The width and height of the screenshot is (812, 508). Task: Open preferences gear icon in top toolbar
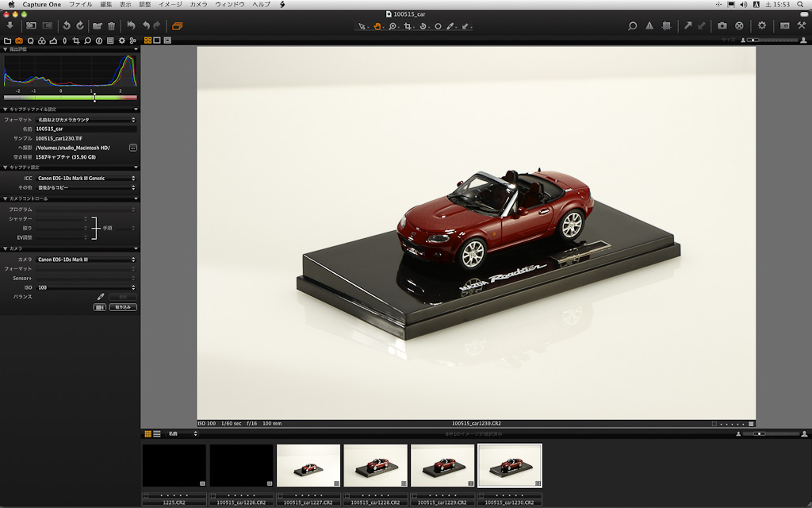tap(761, 25)
